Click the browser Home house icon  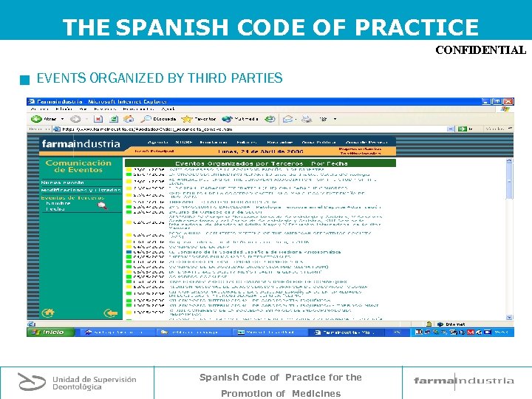[129, 119]
